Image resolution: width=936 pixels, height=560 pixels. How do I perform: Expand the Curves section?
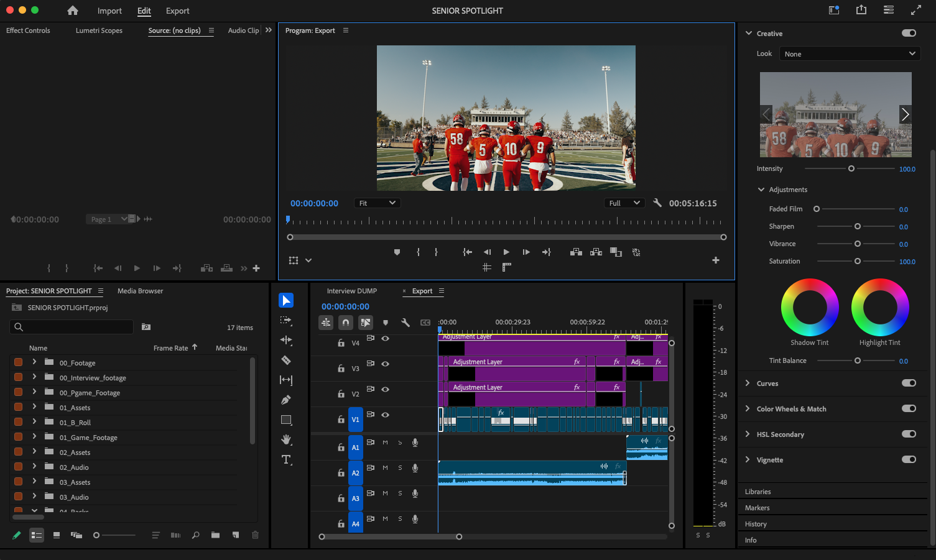[x=748, y=383]
